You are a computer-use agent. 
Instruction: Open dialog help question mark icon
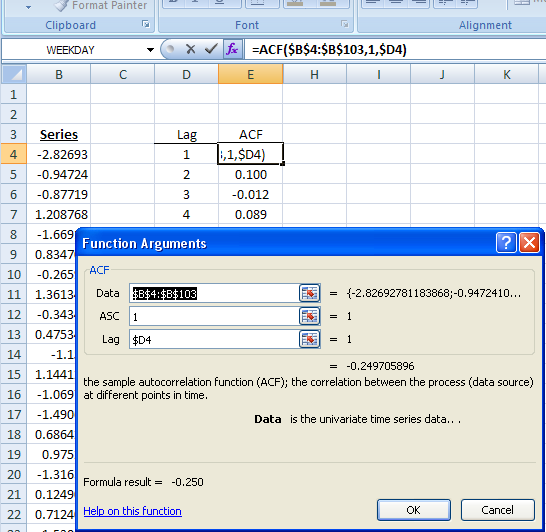pos(506,242)
